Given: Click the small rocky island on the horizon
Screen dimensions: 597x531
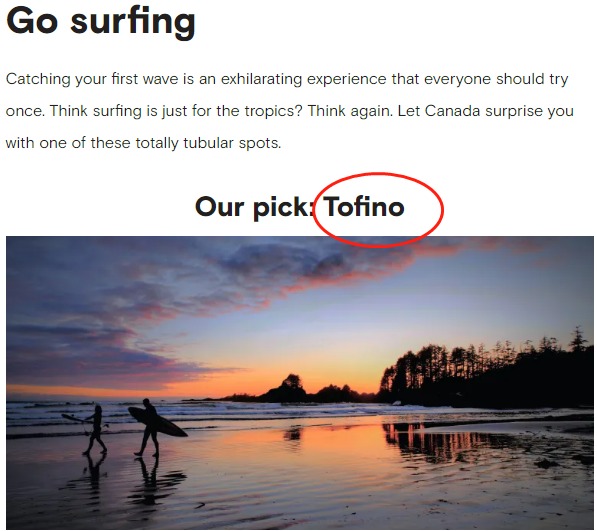Looking at the screenshot, I should tap(289, 389).
